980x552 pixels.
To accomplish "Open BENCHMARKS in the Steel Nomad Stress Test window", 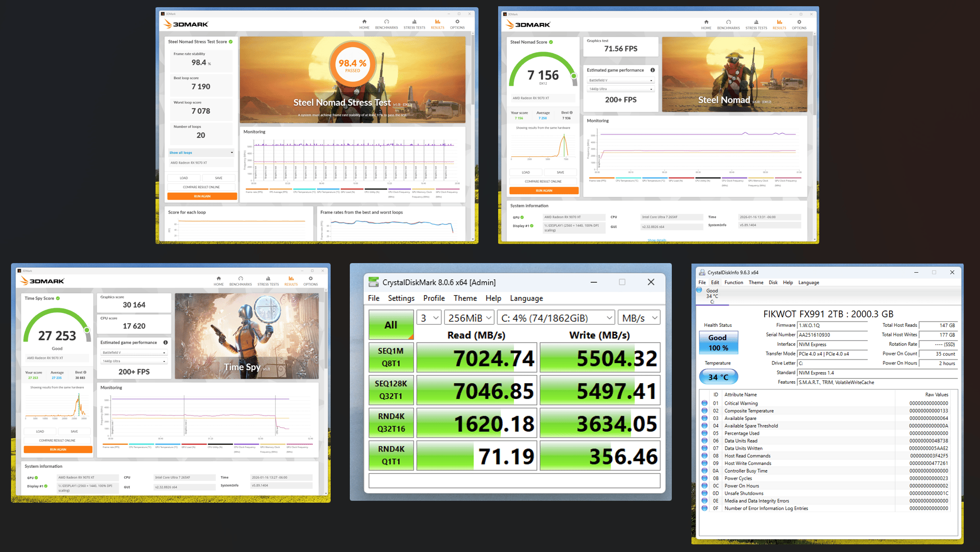I will tap(387, 24).
